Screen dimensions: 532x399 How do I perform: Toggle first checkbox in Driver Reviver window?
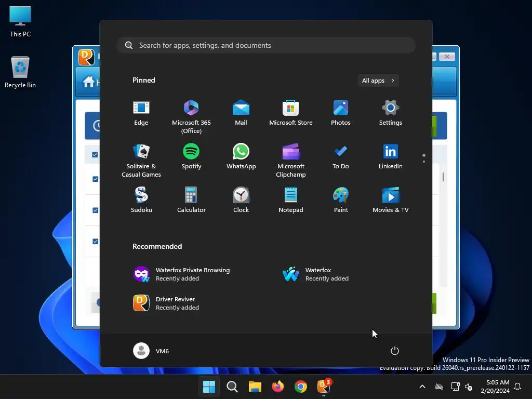tap(95, 155)
